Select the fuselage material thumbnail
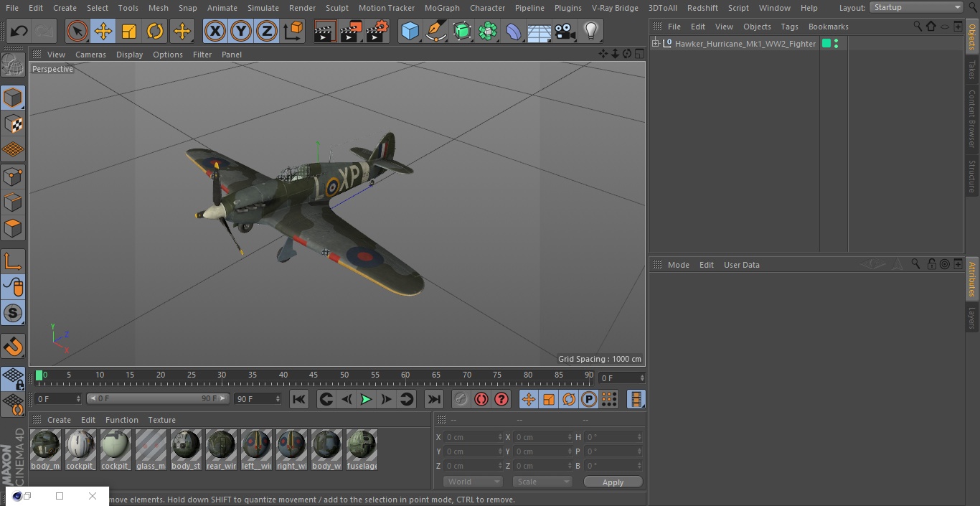Screen dimensions: 980x506 [x=362, y=450]
